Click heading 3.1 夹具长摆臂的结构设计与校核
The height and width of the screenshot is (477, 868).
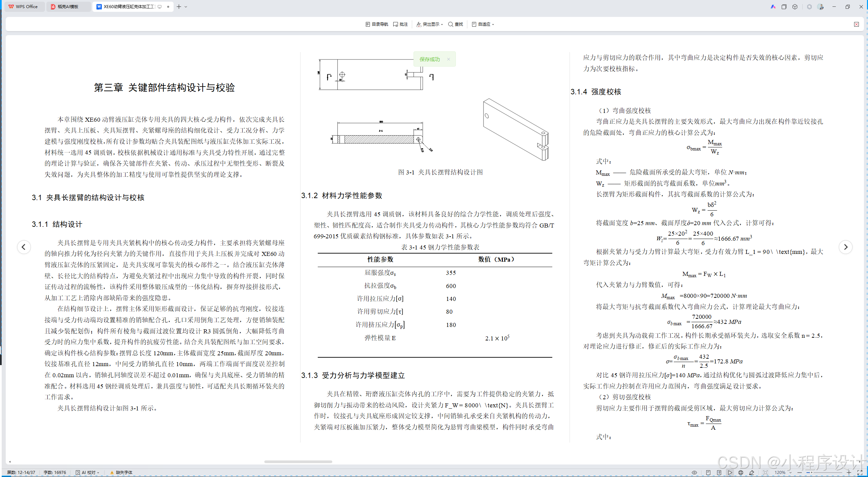[x=88, y=197]
